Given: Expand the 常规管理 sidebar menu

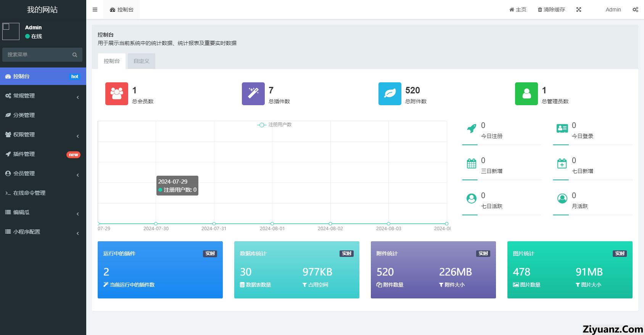Looking at the screenshot, I should [43, 96].
